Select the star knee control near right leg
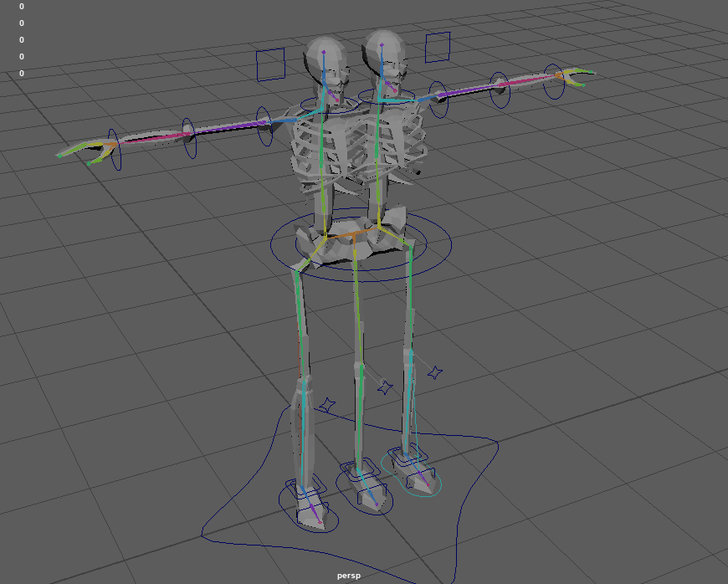 pyautogui.click(x=435, y=372)
